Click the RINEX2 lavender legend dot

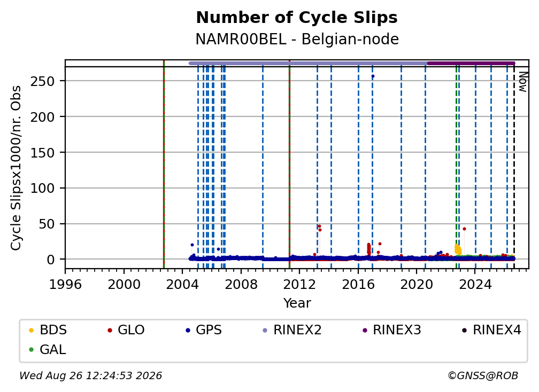[x=265, y=330]
